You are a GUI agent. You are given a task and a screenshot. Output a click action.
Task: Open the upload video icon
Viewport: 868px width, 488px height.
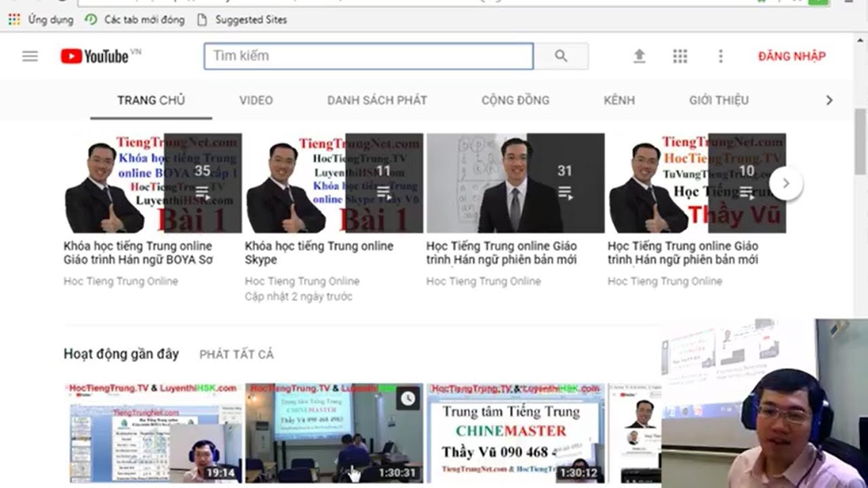tap(639, 56)
